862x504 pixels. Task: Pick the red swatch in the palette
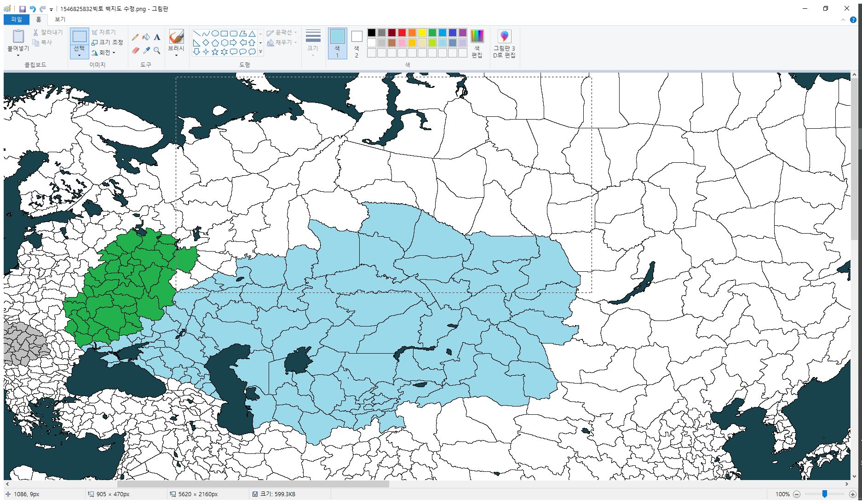(x=402, y=33)
